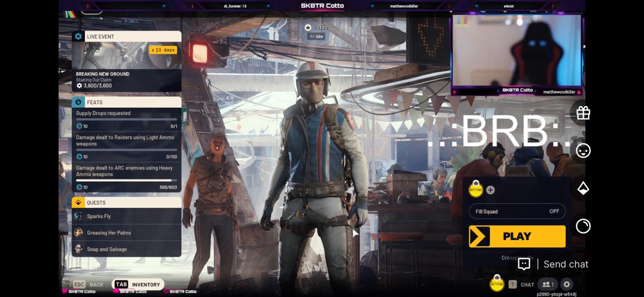
Task: Click the 13 days event timer badge
Action: coord(163,50)
